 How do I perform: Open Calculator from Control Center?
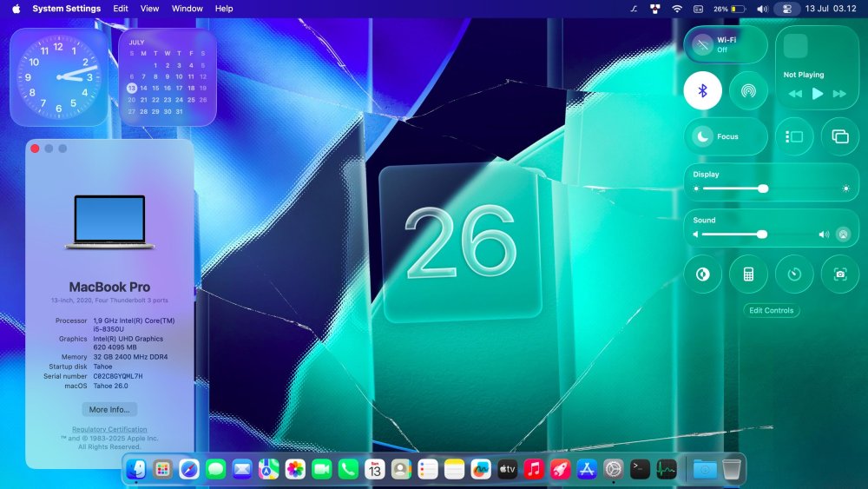click(x=748, y=274)
